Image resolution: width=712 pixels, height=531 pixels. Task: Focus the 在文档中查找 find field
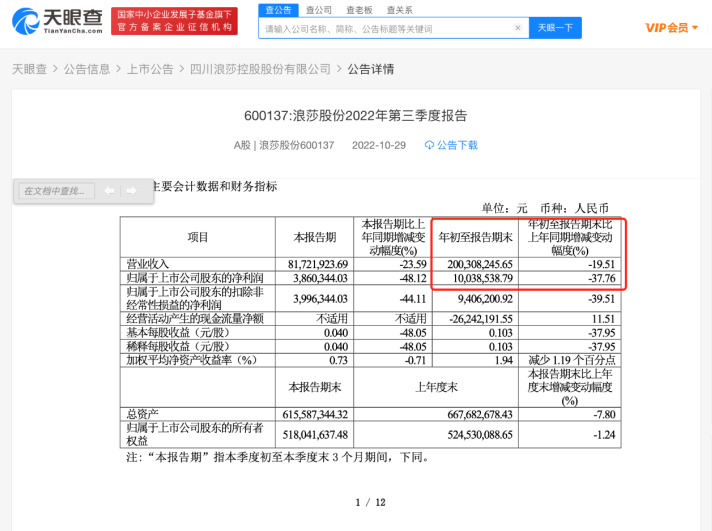(x=57, y=191)
